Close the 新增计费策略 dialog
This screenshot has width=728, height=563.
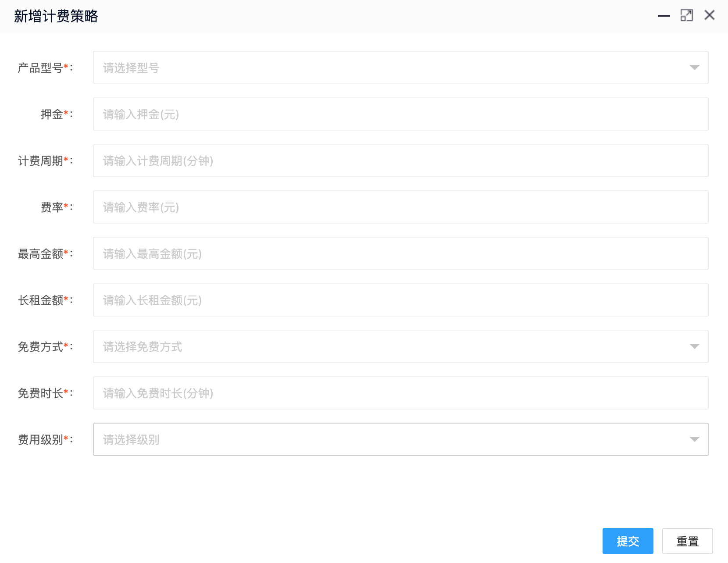pos(710,15)
